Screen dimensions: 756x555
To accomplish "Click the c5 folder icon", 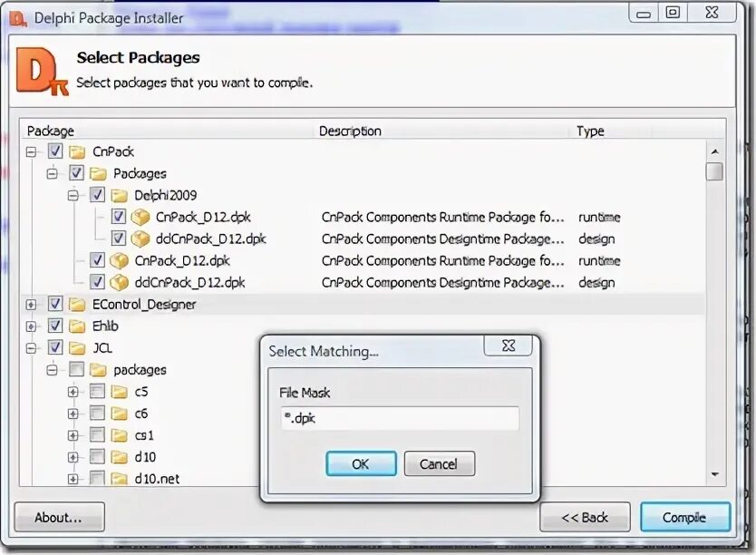I will click(x=119, y=392).
